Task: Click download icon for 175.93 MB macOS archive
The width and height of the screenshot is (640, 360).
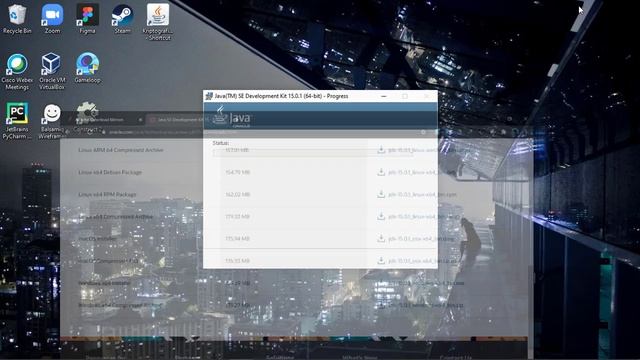Action: click(x=381, y=260)
